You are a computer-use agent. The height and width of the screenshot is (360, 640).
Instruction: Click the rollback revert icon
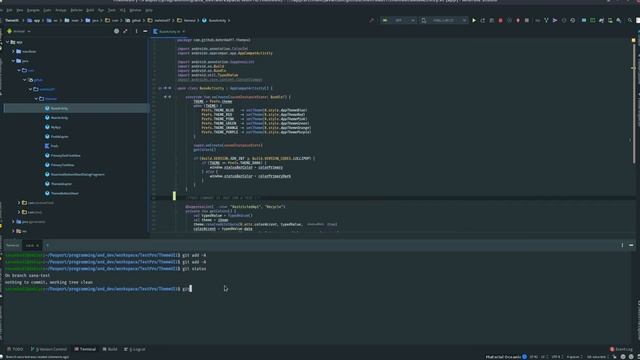573,20
